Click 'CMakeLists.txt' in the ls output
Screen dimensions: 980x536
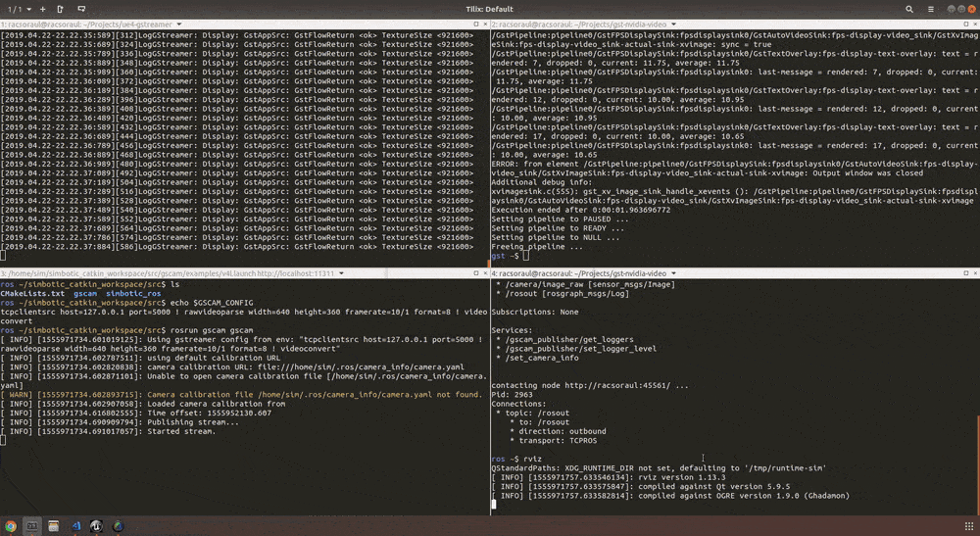tap(32, 293)
